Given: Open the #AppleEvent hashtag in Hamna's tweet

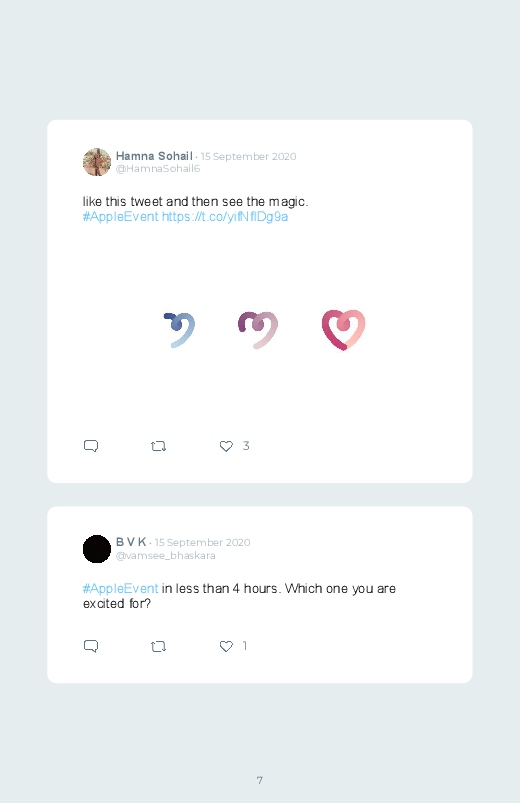Looking at the screenshot, I should pos(120,217).
